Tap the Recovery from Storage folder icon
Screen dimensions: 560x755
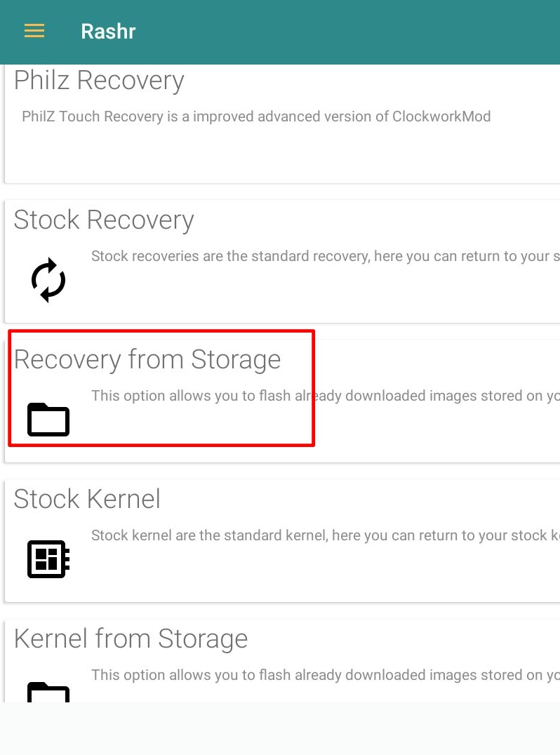click(48, 420)
